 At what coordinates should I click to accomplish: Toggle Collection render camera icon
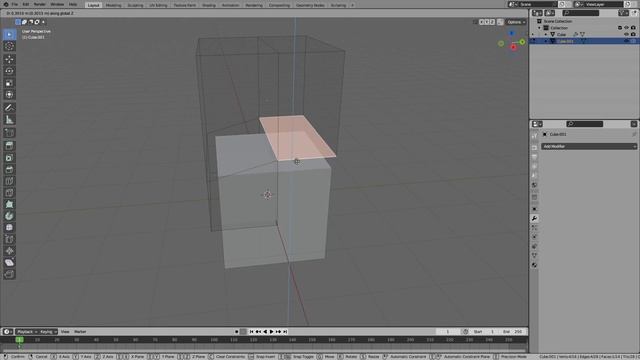tap(633, 28)
